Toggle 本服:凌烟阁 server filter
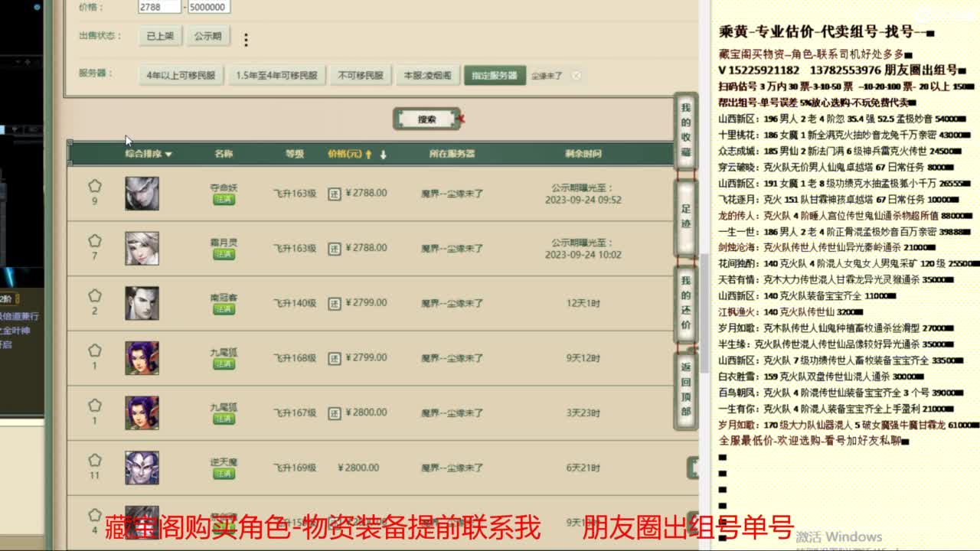Image resolution: width=980 pixels, height=551 pixels. (427, 76)
